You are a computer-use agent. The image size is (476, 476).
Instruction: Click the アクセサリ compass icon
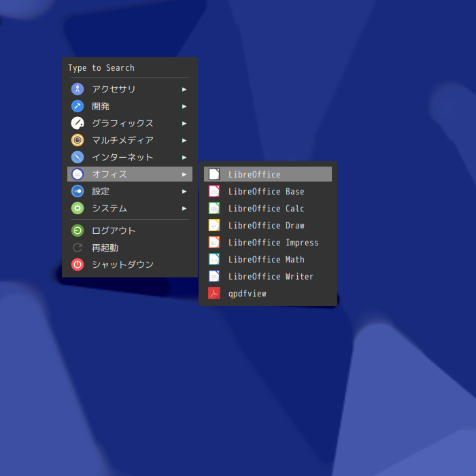78,89
